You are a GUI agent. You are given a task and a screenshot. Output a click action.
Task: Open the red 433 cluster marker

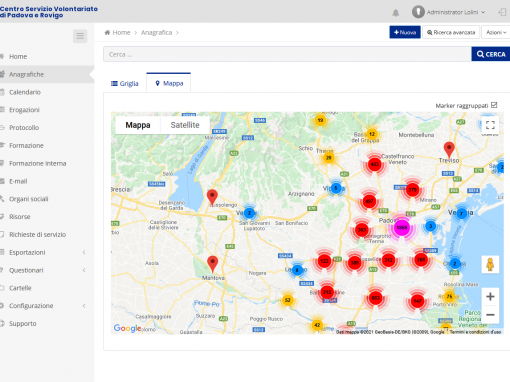coord(375,165)
